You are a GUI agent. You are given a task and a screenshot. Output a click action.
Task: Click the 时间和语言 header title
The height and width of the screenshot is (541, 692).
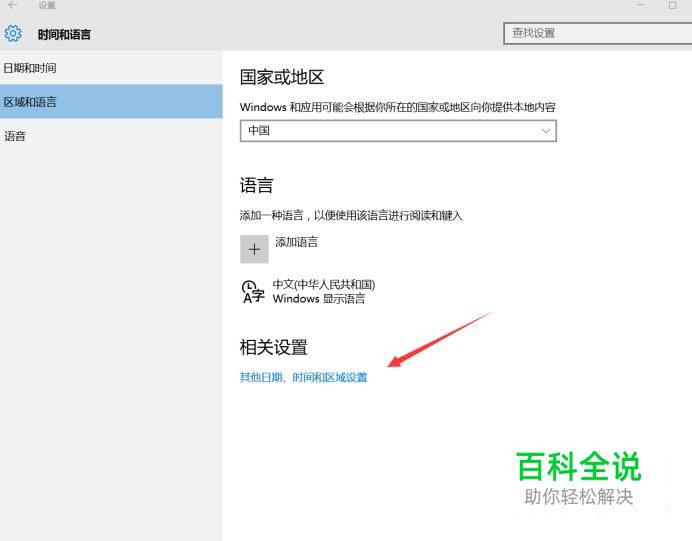click(64, 34)
